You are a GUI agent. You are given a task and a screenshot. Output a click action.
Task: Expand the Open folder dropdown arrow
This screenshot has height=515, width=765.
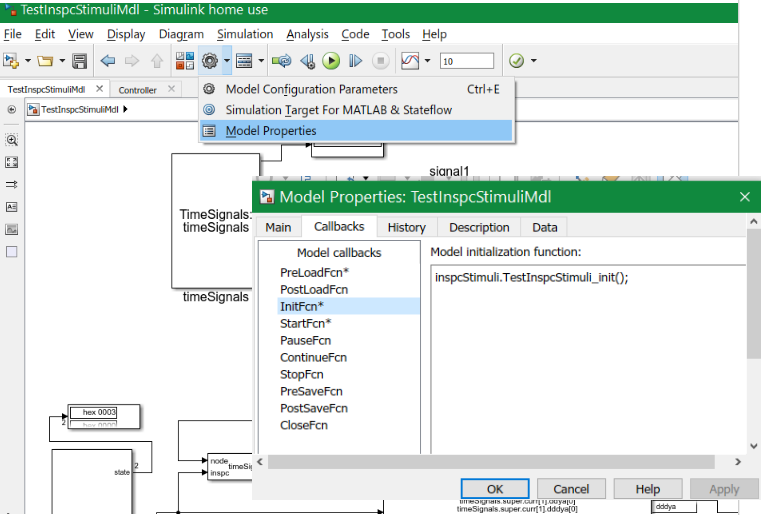pos(62,61)
